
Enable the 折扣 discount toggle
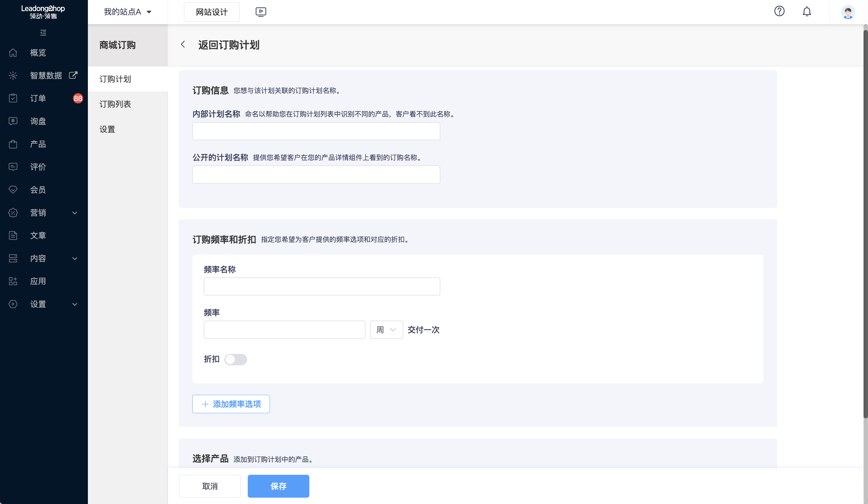pyautogui.click(x=236, y=359)
